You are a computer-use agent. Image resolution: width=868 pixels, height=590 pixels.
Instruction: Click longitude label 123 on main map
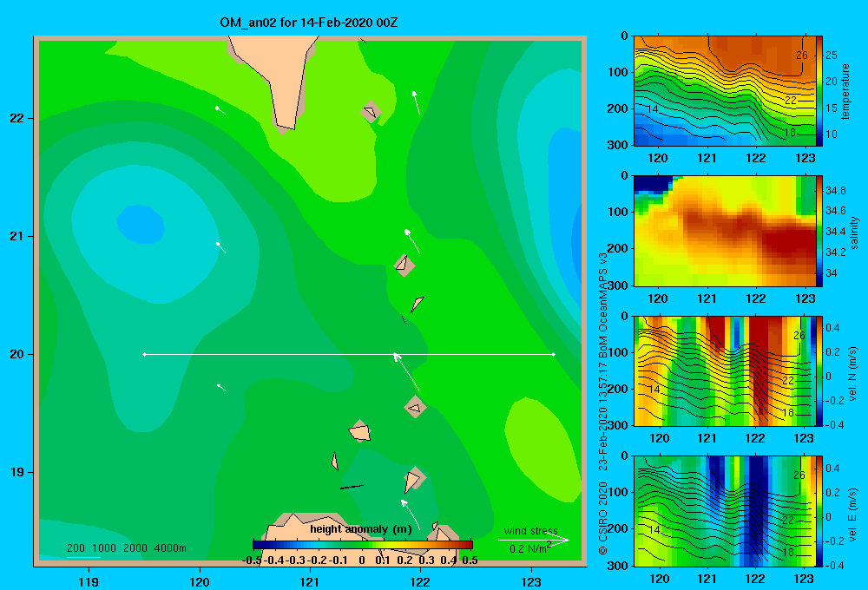[x=531, y=582]
